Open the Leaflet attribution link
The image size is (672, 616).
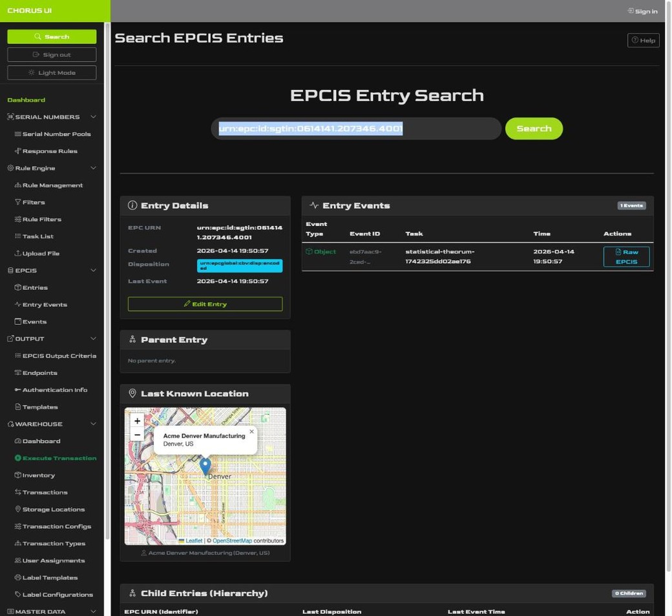191,541
